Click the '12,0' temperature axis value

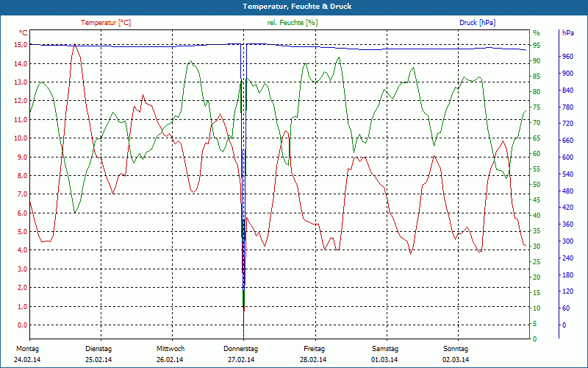tap(21, 101)
